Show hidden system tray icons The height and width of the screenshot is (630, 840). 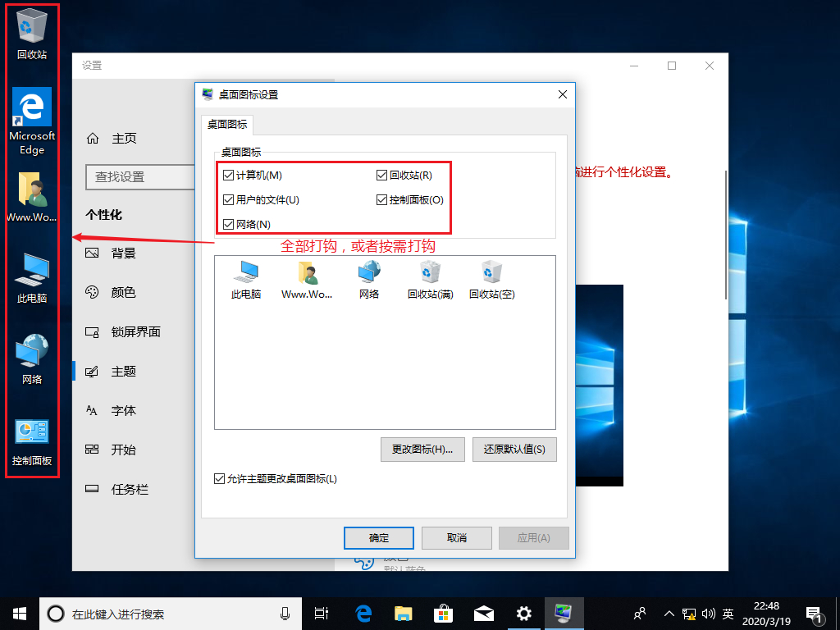(x=669, y=613)
